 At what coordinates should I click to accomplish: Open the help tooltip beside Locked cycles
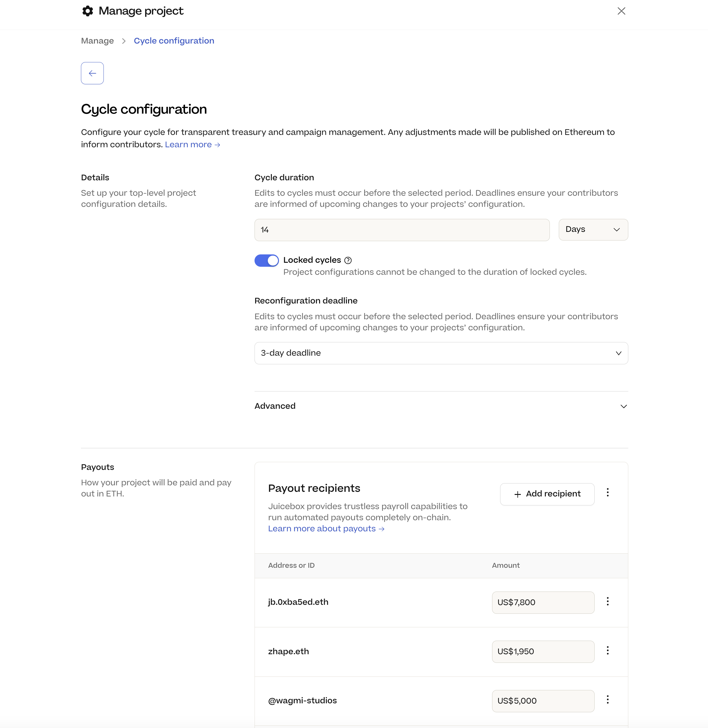348,260
